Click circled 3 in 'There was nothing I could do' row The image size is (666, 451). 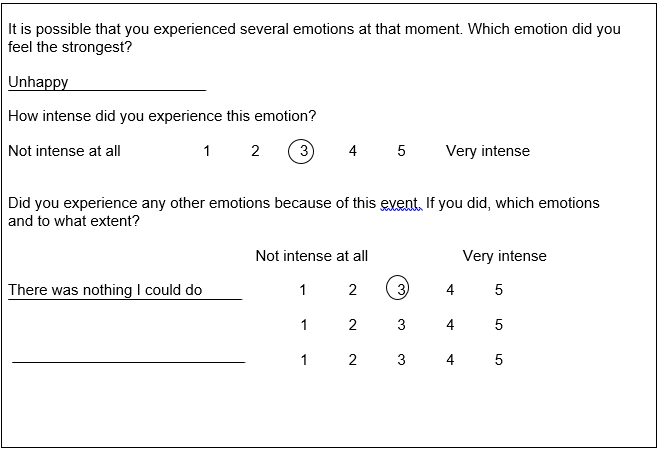[x=398, y=288]
